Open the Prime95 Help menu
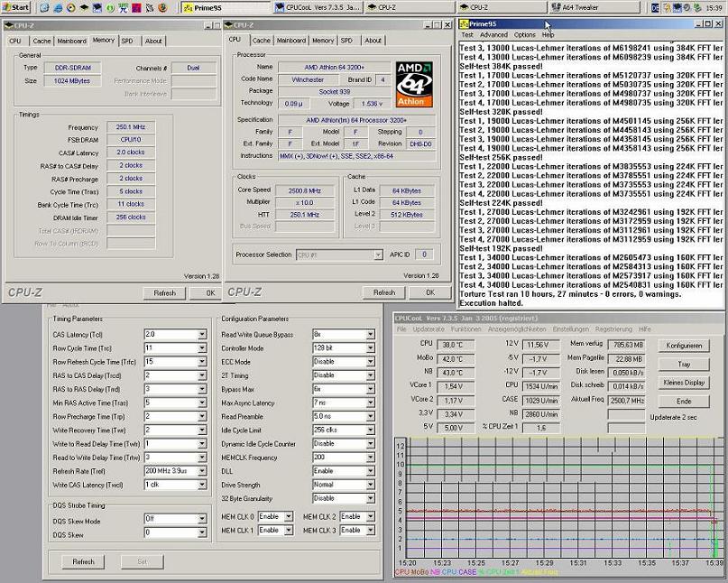Screen dimensions: 728x583 pos(548,35)
